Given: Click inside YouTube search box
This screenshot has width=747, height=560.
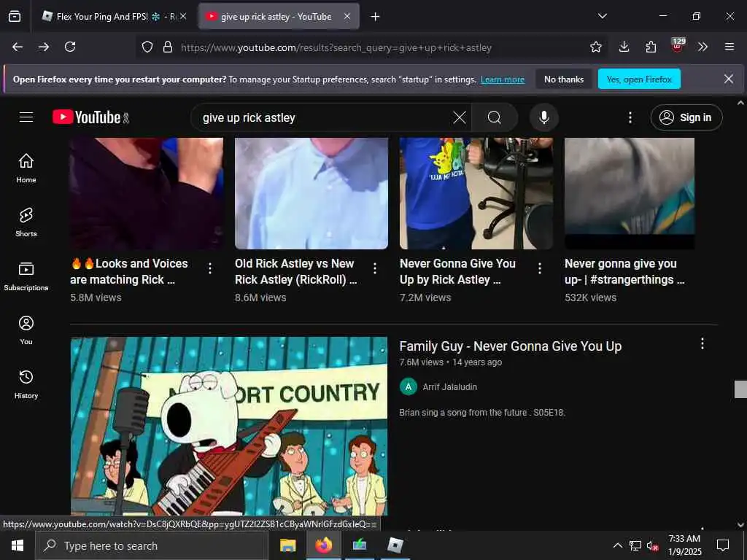Looking at the screenshot, I should (324, 117).
